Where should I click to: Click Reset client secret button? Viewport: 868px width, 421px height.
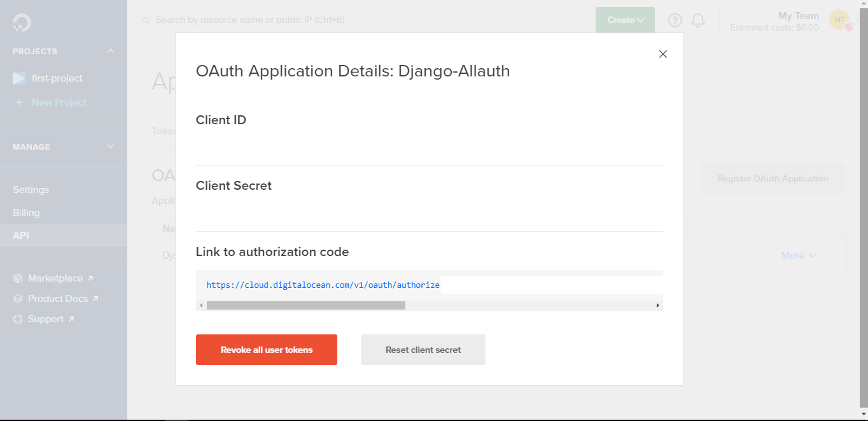423,350
